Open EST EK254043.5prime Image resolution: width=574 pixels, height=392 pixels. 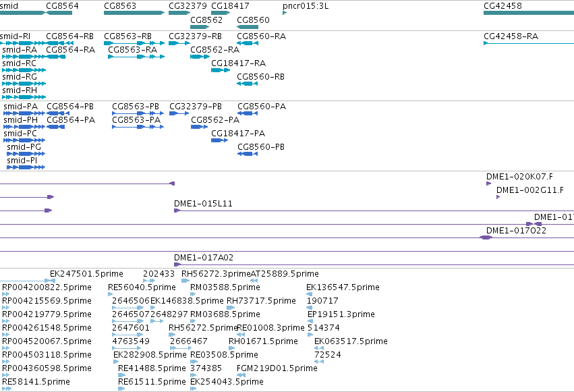coord(227,383)
